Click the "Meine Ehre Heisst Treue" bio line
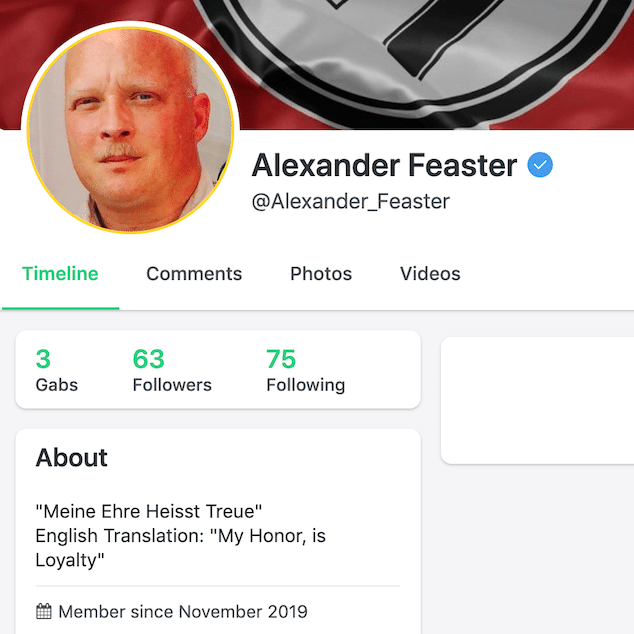This screenshot has width=634, height=634. (x=149, y=511)
